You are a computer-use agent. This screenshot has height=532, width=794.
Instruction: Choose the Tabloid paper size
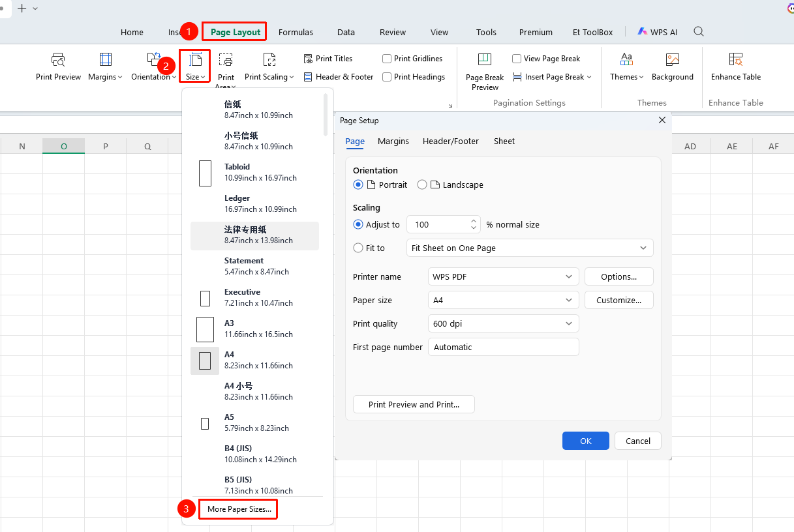254,172
